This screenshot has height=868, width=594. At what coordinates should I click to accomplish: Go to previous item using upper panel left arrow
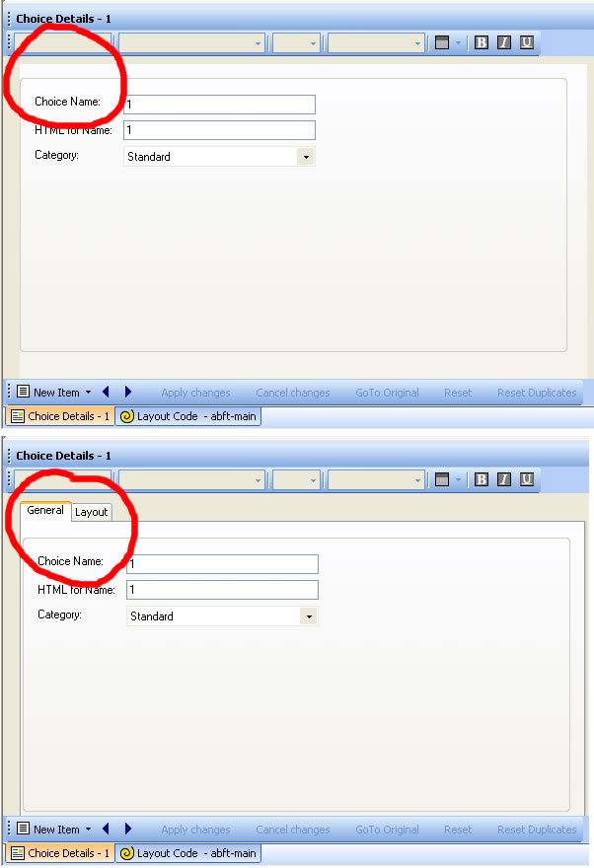pyautogui.click(x=107, y=392)
